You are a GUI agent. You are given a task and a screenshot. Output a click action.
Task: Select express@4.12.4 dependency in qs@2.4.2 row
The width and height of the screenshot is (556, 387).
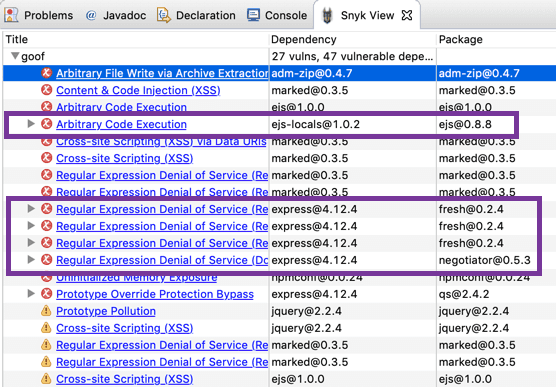(314, 294)
